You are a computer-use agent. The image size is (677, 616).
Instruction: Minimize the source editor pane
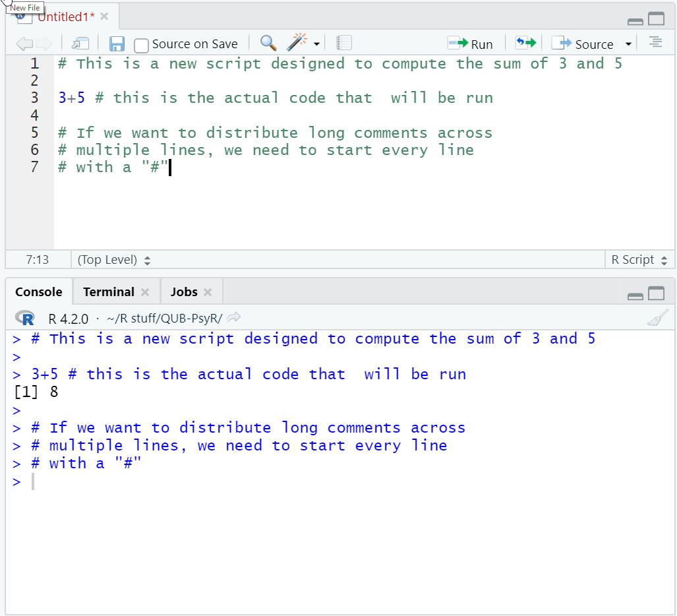[x=635, y=22]
